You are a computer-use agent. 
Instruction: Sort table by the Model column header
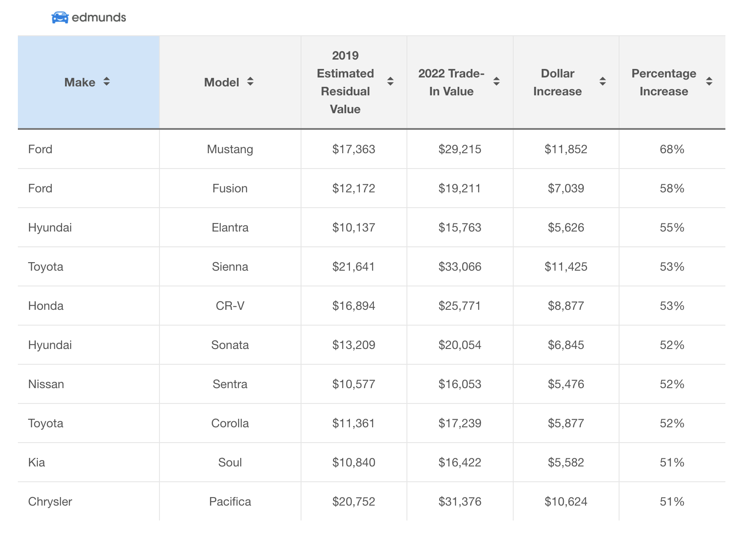pyautogui.click(x=222, y=83)
